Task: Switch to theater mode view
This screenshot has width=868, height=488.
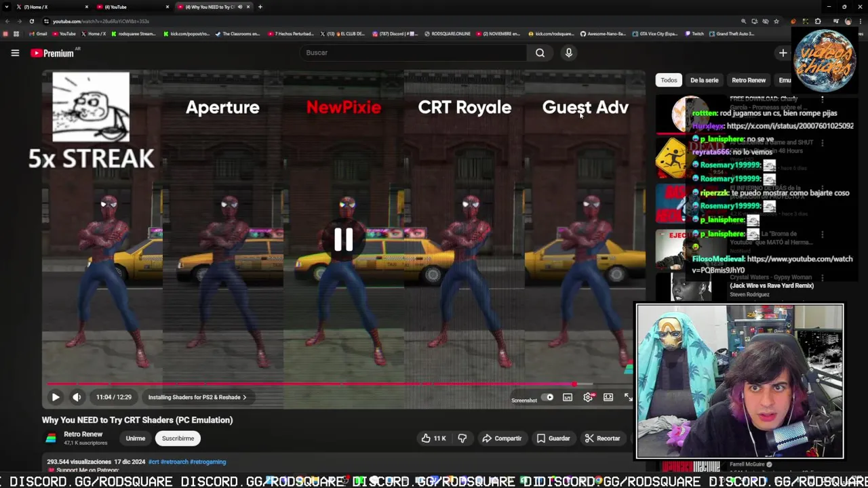Action: point(608,397)
